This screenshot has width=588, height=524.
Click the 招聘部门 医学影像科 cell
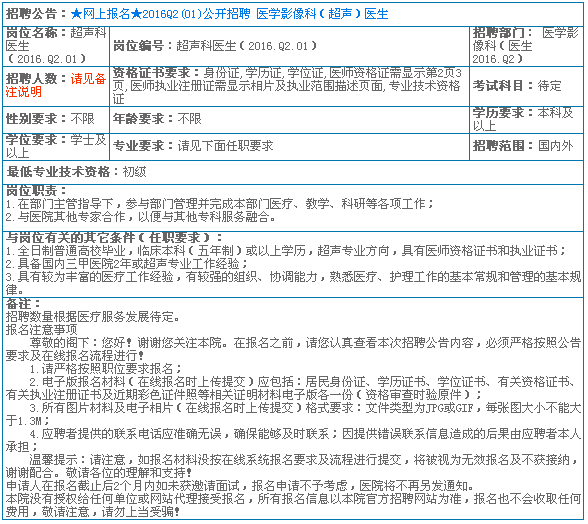pos(526,46)
